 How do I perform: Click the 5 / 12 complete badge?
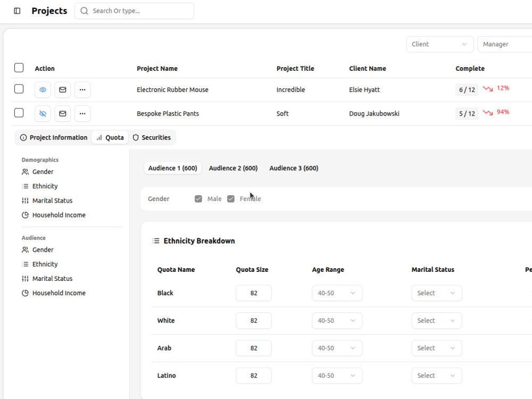pyautogui.click(x=467, y=114)
